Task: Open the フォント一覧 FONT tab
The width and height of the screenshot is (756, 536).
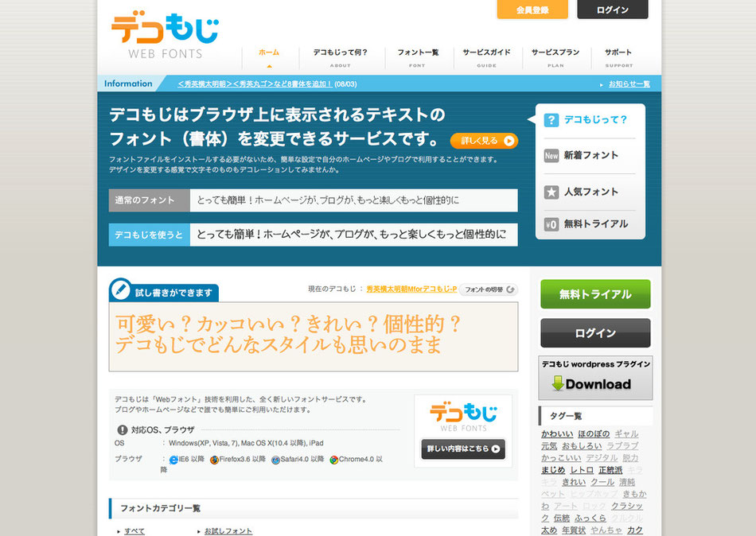Action: (418, 57)
